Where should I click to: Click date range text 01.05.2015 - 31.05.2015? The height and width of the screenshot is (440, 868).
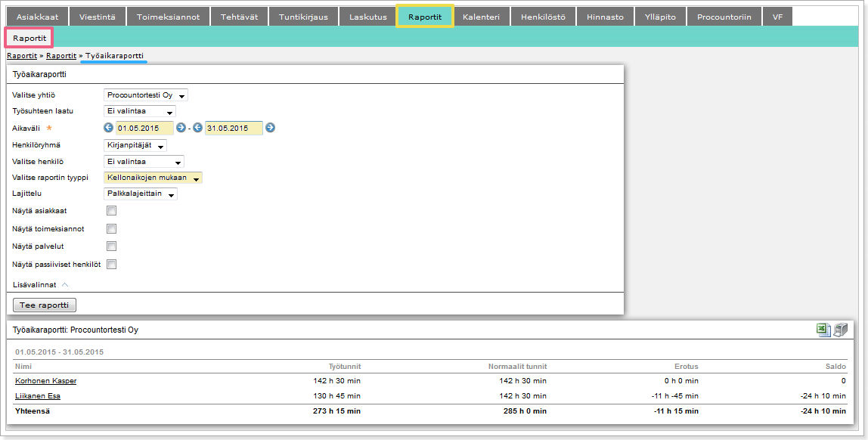point(59,352)
